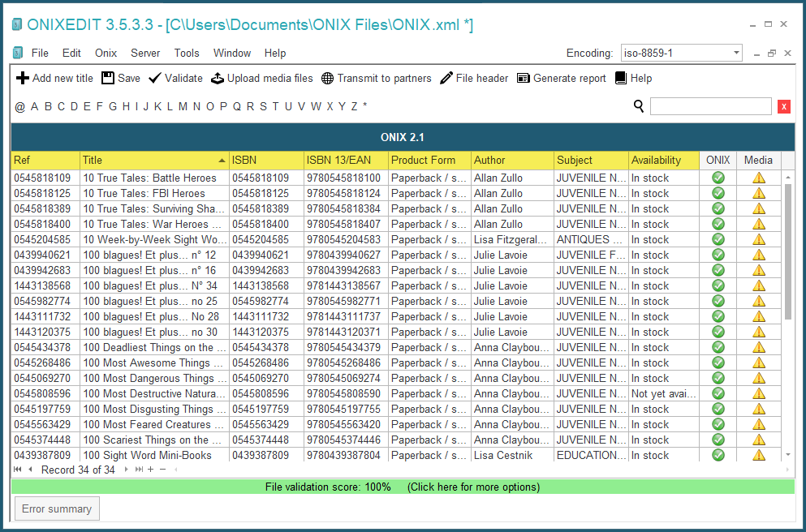The width and height of the screenshot is (806, 532).
Task: Click the Upload media files icon
Action: pyautogui.click(x=218, y=78)
